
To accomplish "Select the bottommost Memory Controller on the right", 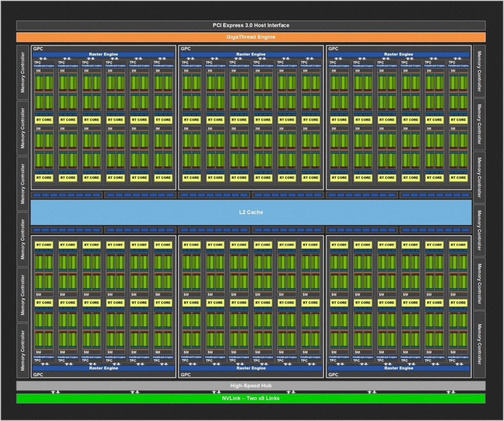I will (x=479, y=344).
